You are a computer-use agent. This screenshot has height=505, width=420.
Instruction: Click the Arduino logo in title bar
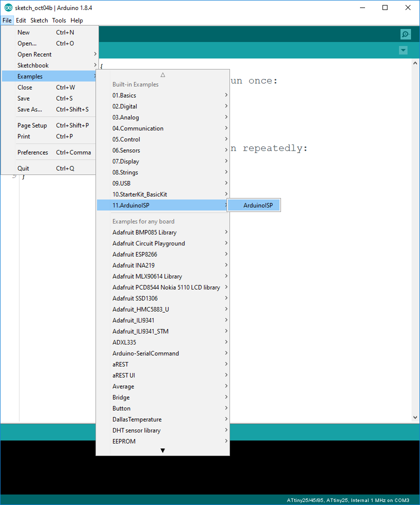(8, 7)
